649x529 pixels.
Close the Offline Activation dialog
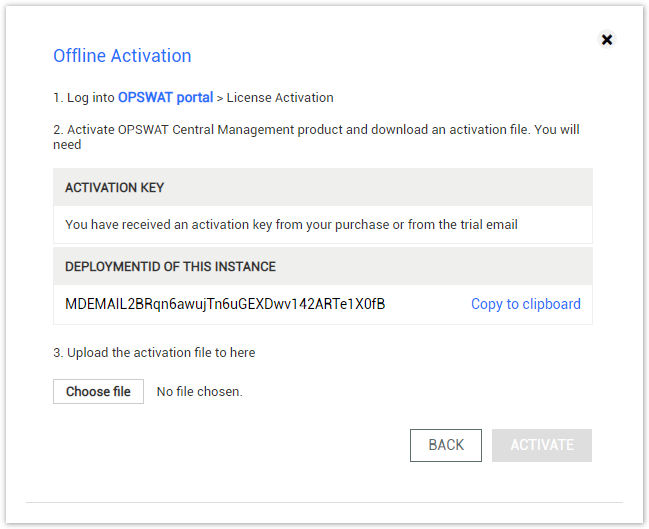pyautogui.click(x=607, y=40)
